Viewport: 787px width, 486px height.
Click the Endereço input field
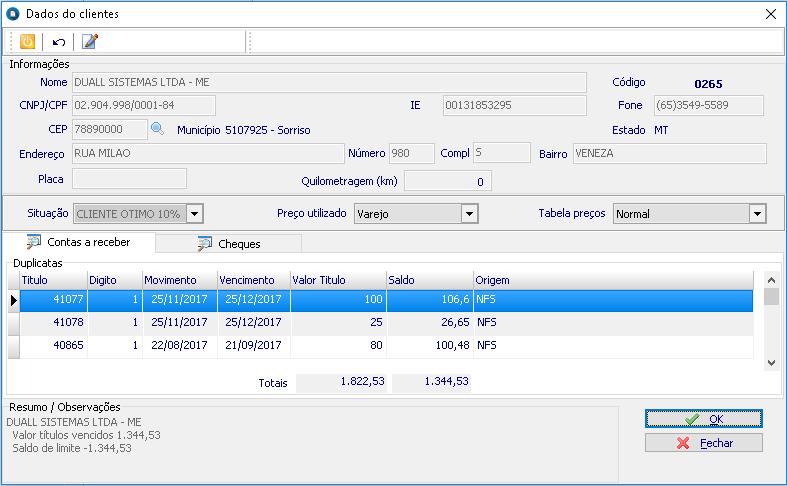208,153
